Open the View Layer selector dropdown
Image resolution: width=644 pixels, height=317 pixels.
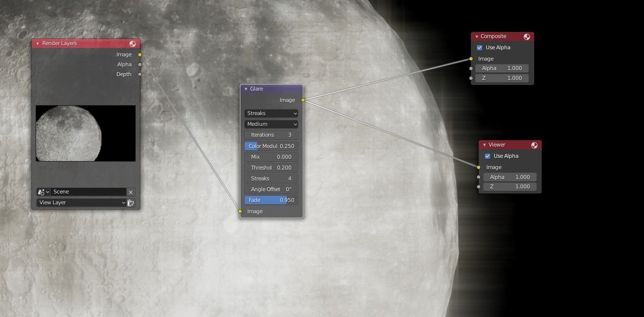(80, 202)
